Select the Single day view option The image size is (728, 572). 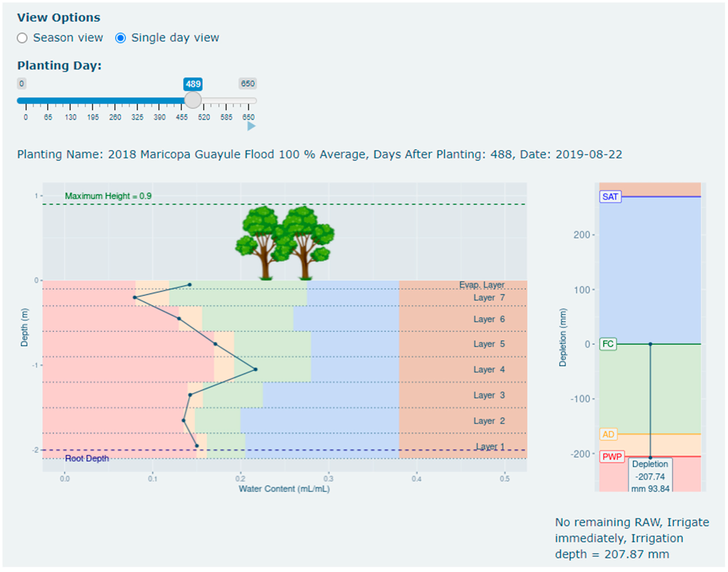pos(120,38)
